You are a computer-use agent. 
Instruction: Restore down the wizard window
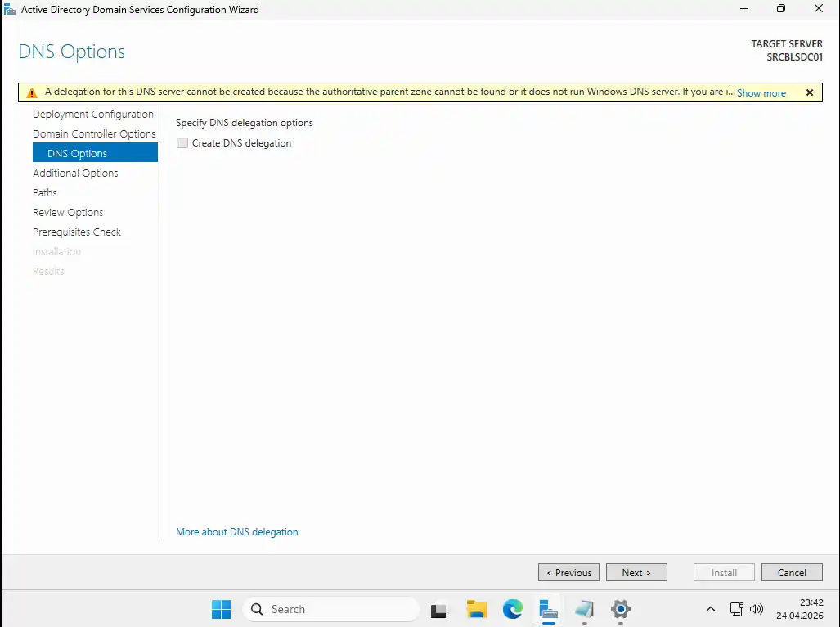point(781,8)
